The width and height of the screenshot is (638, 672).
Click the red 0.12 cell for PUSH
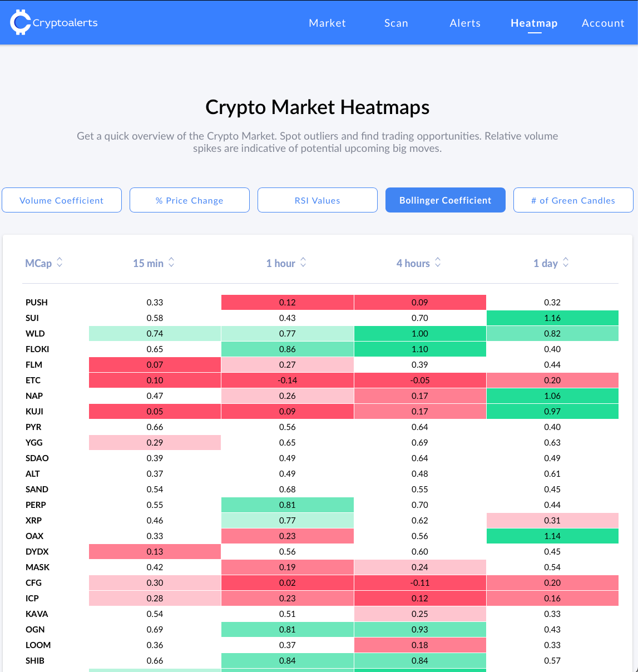pyautogui.click(x=288, y=303)
